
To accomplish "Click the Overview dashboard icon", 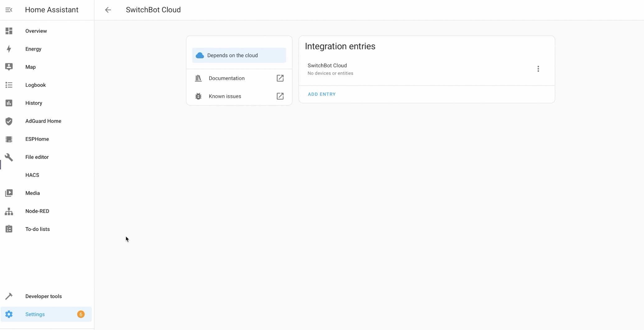I will [9, 31].
